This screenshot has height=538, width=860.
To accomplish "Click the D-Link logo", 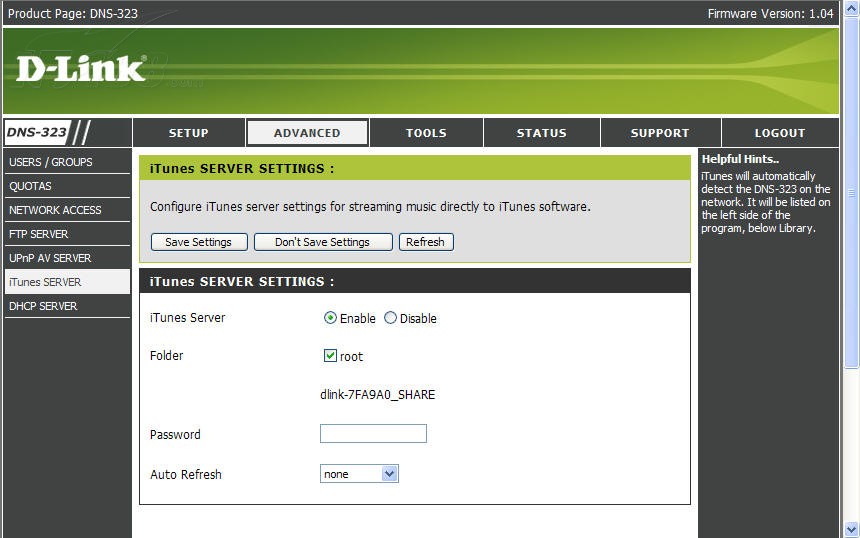I will tap(80, 68).
